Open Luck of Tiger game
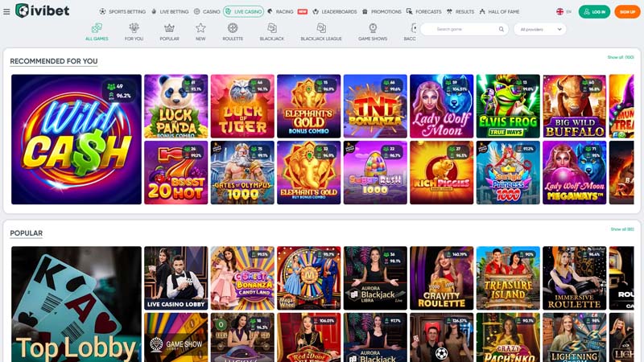The image size is (644, 362). pyautogui.click(x=242, y=106)
